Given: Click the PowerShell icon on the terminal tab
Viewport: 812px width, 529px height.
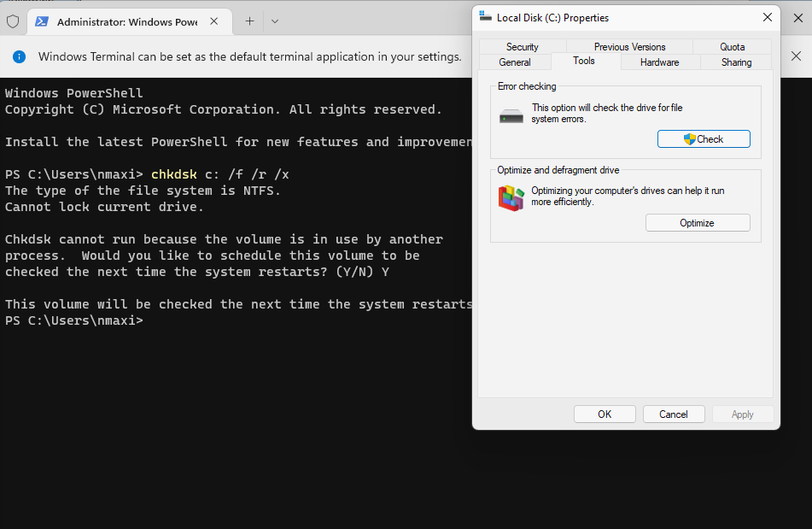Looking at the screenshot, I should tap(42, 21).
